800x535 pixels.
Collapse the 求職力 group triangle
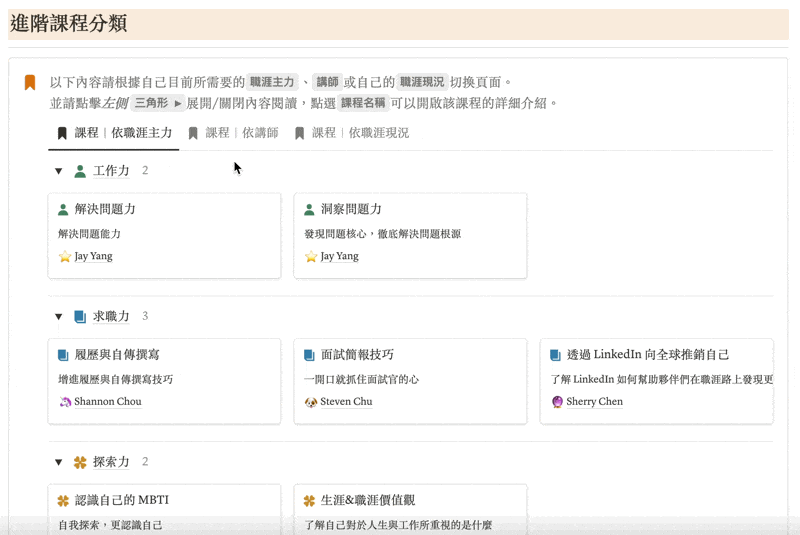click(x=59, y=317)
